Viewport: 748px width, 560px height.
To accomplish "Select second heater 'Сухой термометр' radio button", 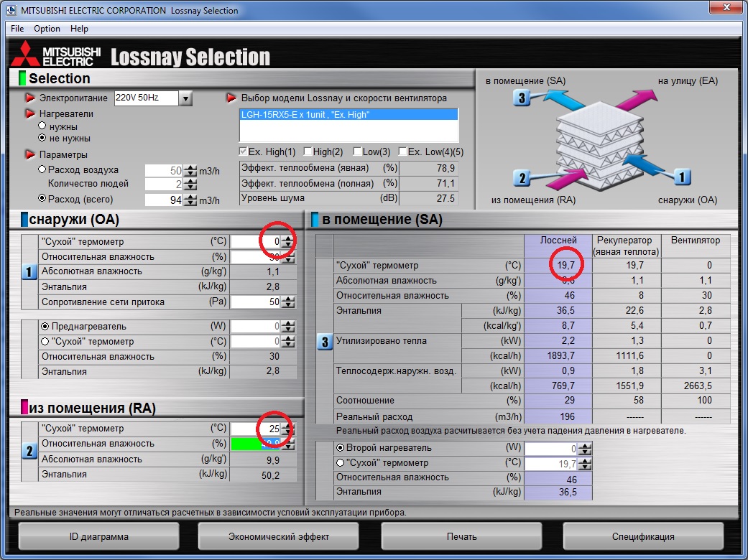I will coord(340,463).
